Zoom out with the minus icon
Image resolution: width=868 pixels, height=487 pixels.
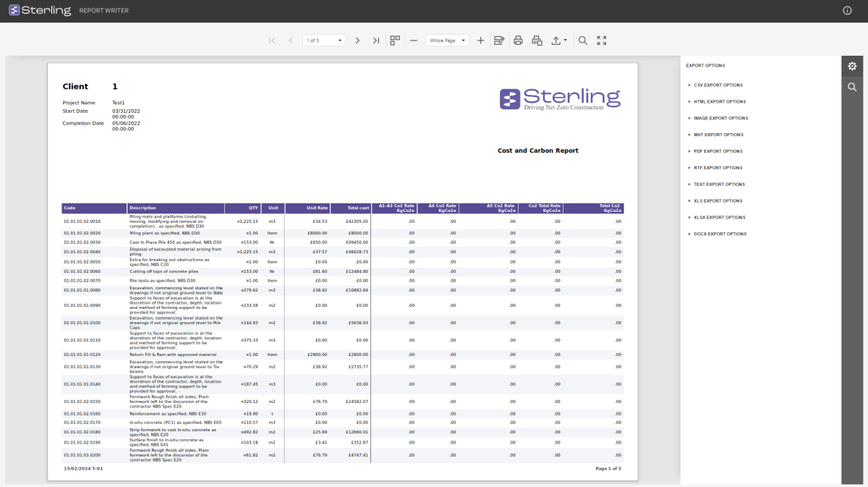point(413,40)
